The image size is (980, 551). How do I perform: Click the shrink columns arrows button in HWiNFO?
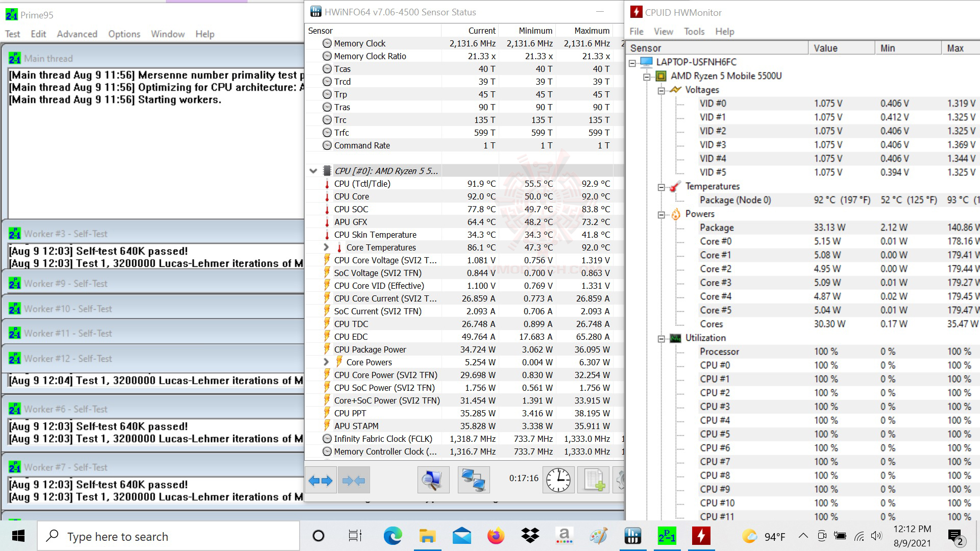click(354, 480)
